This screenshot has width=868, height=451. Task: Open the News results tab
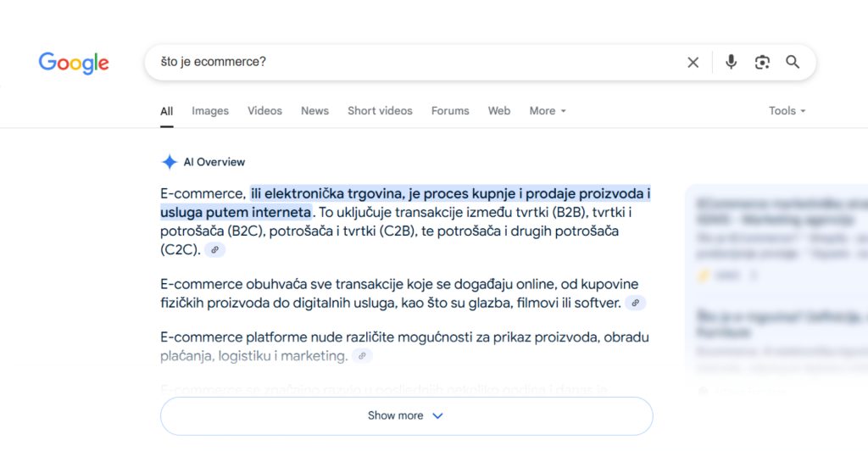click(x=315, y=111)
